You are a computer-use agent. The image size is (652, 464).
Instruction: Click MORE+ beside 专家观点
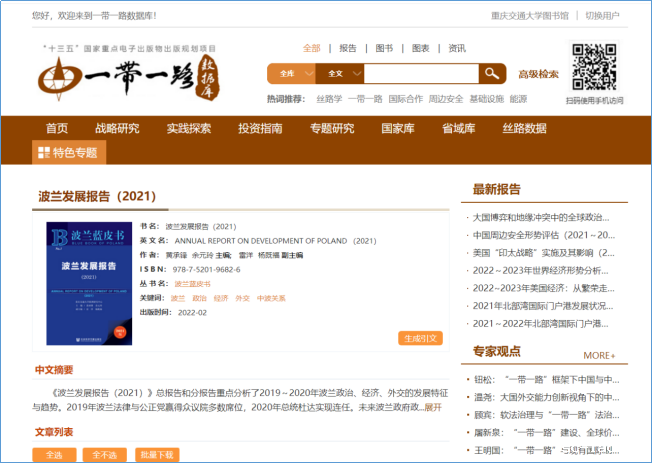click(599, 355)
